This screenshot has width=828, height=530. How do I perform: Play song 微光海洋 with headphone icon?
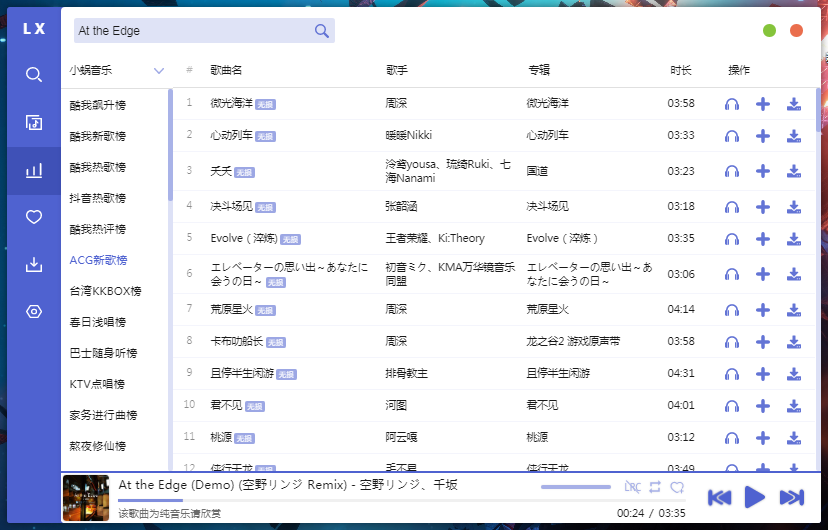click(732, 104)
